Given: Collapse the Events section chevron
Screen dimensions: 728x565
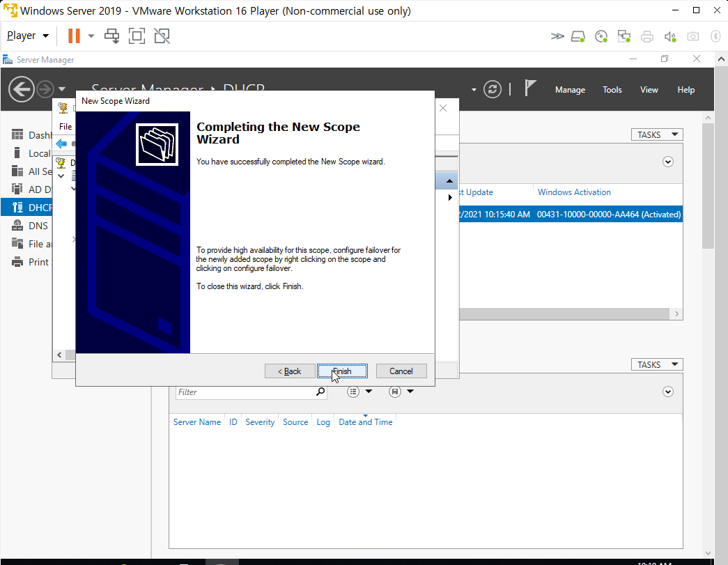Looking at the screenshot, I should (667, 392).
